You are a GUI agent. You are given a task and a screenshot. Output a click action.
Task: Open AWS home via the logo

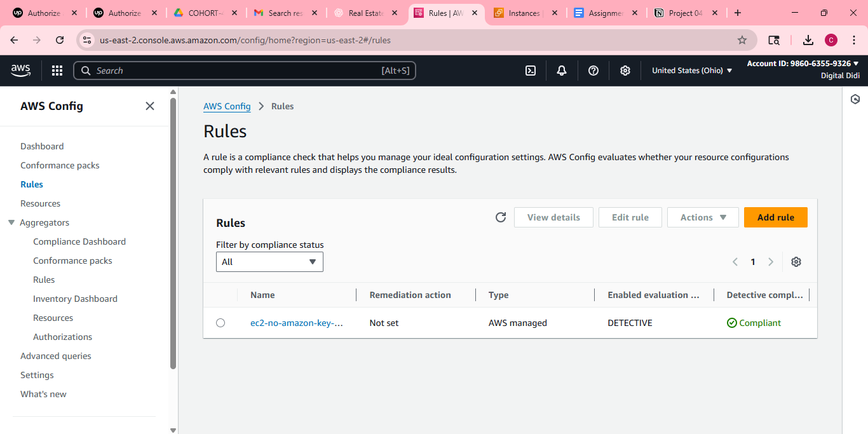pos(20,71)
